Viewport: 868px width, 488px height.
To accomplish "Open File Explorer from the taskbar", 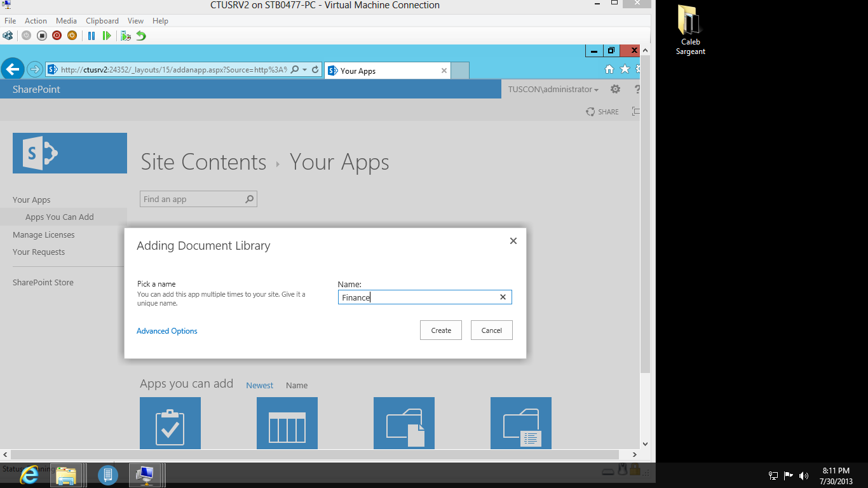I will [x=66, y=475].
